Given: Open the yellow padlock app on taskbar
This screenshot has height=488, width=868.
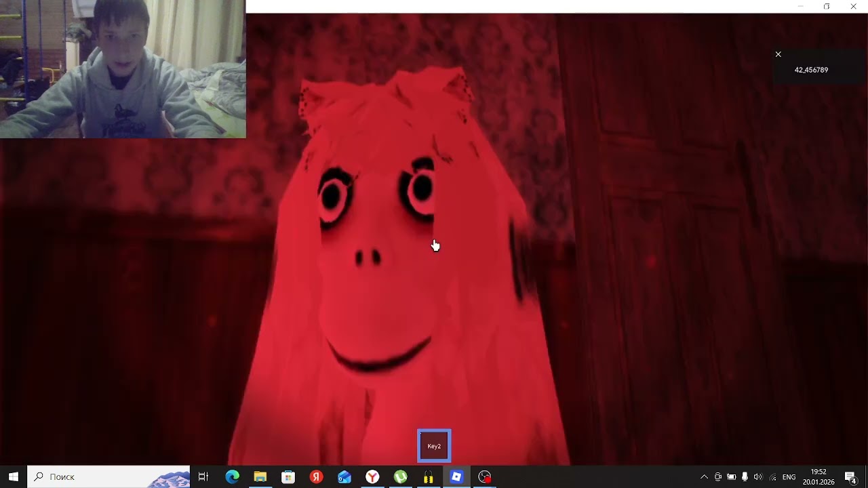Looking at the screenshot, I should [428, 477].
